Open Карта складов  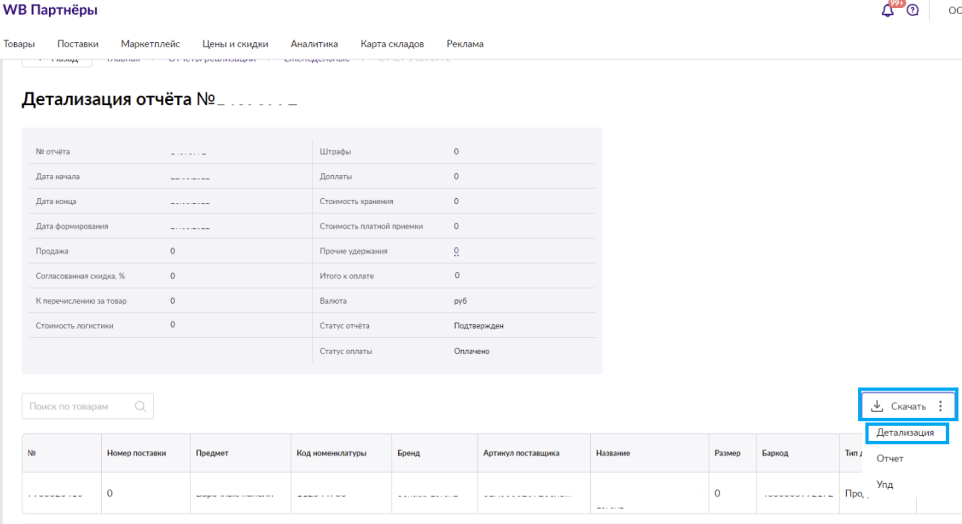point(392,44)
